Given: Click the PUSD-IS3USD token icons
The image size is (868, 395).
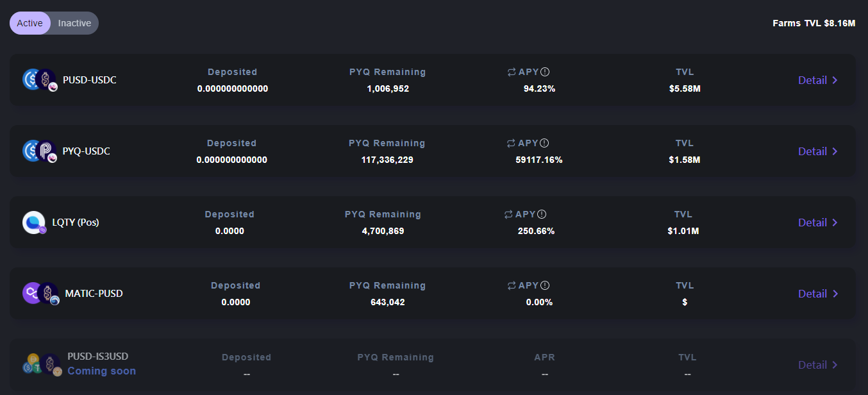Looking at the screenshot, I should (42, 364).
